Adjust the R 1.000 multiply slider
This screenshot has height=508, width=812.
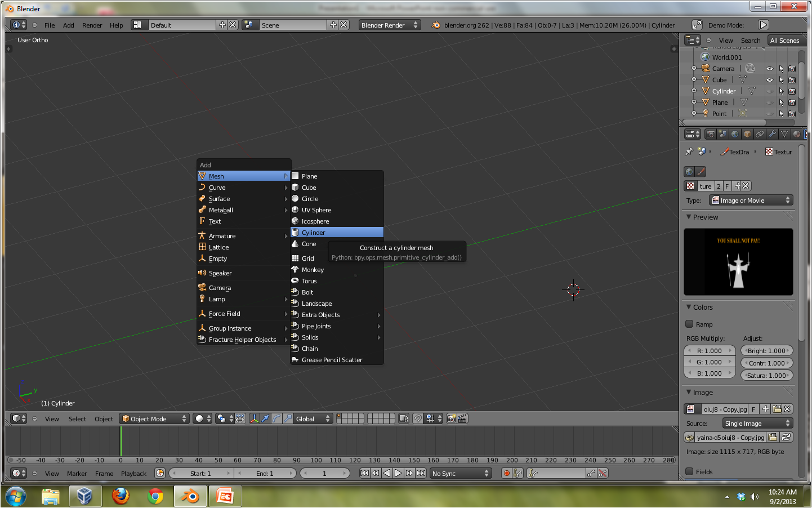point(710,350)
